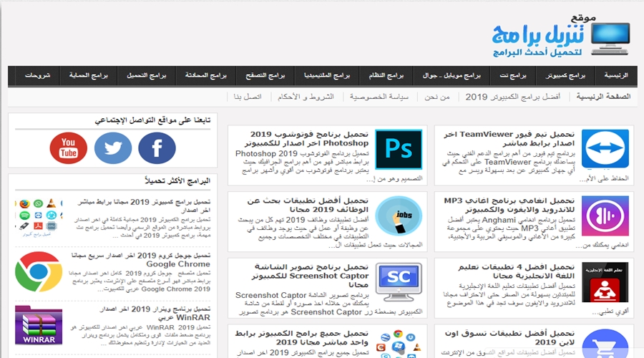Viewport: 644px width, 358px height.
Task: Open برامج المحادثة menu item
Action: [x=206, y=76]
